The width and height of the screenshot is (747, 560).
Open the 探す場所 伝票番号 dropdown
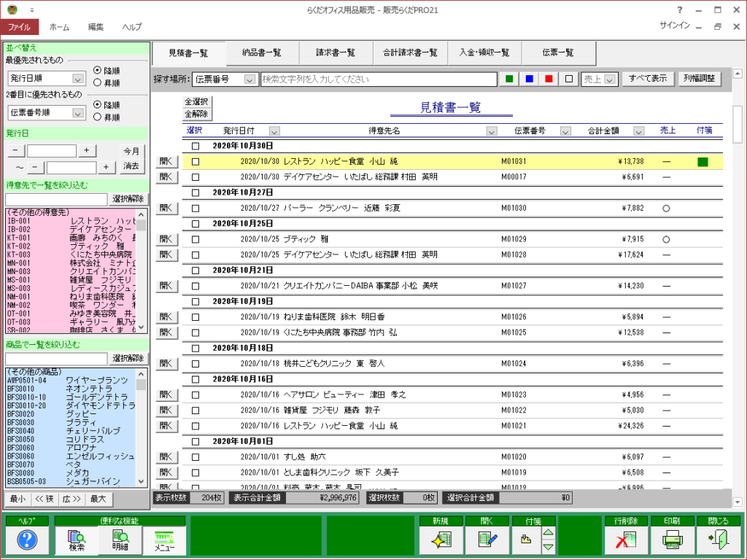[249, 79]
